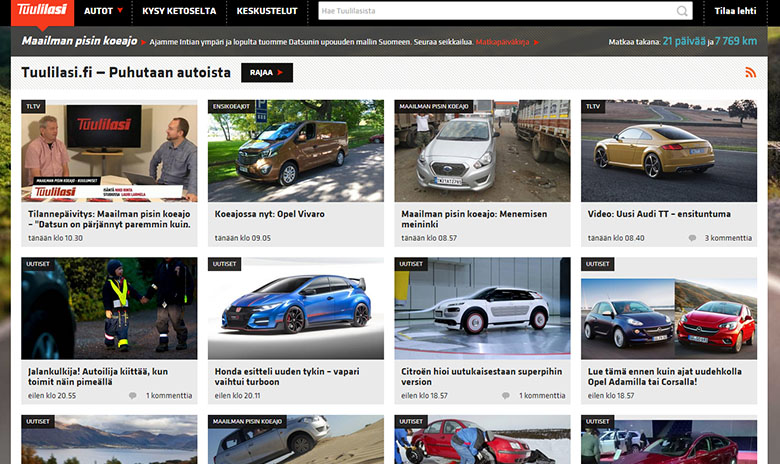This screenshot has width=780, height=464.
Task: Click MAAILMAN PISIN KOEAJO tag on Datsun card
Action: (x=434, y=106)
